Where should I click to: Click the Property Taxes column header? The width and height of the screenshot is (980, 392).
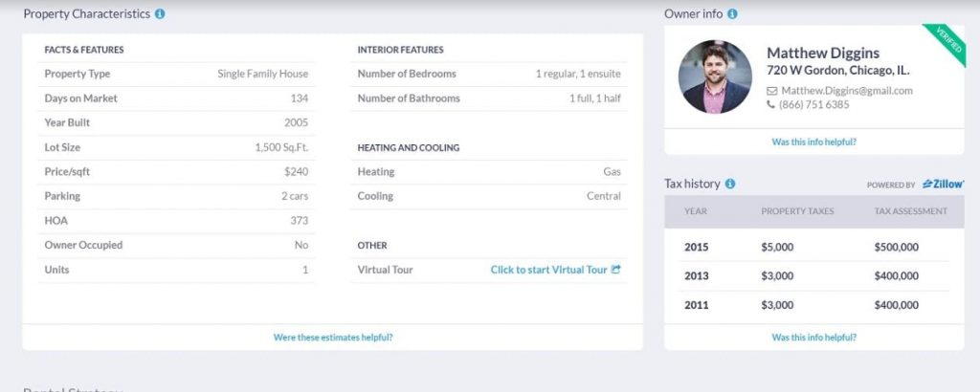click(797, 211)
